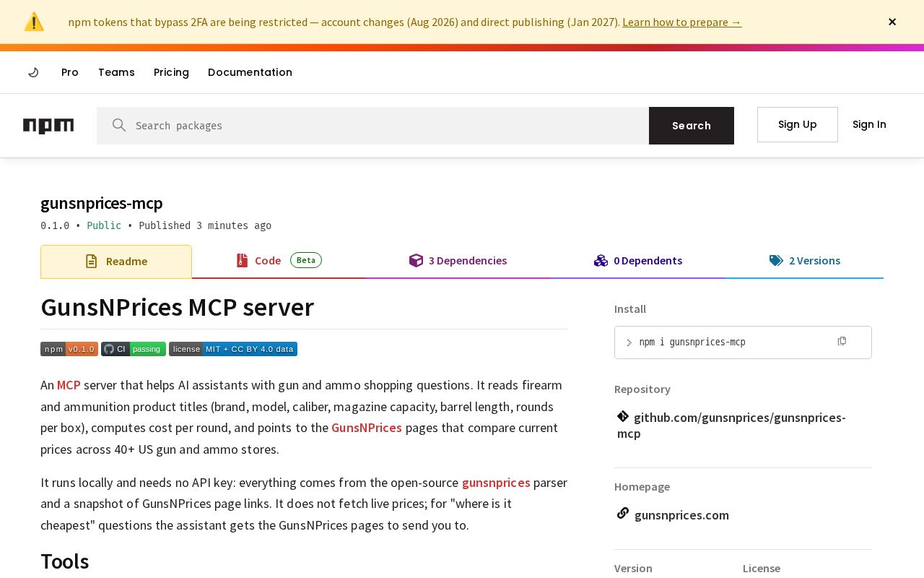Image resolution: width=924 pixels, height=578 pixels.
Task: Toggle dark mode moon icon
Action: point(33,72)
